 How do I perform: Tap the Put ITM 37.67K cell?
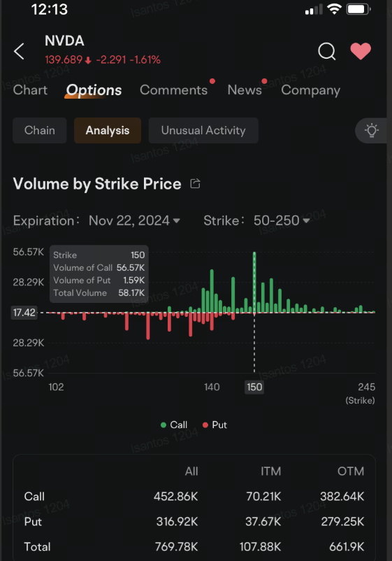tap(263, 521)
